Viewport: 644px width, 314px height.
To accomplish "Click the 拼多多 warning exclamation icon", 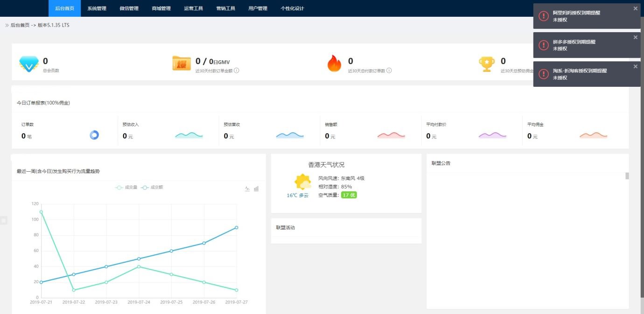I will tap(543, 45).
